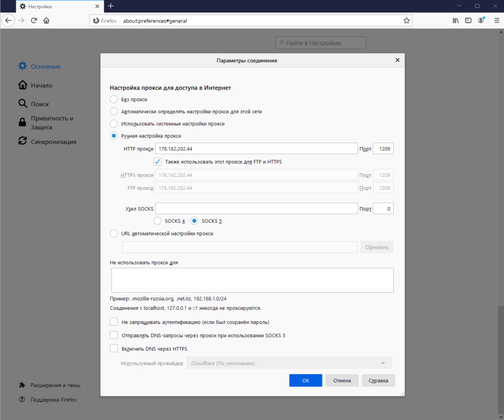Image resolution: width=504 pixels, height=420 pixels.
Task: Open a new tab with plus icon
Action: pyautogui.click(x=111, y=6)
